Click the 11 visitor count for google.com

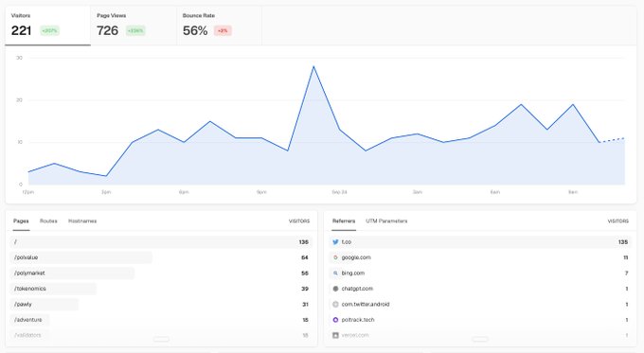coord(625,257)
